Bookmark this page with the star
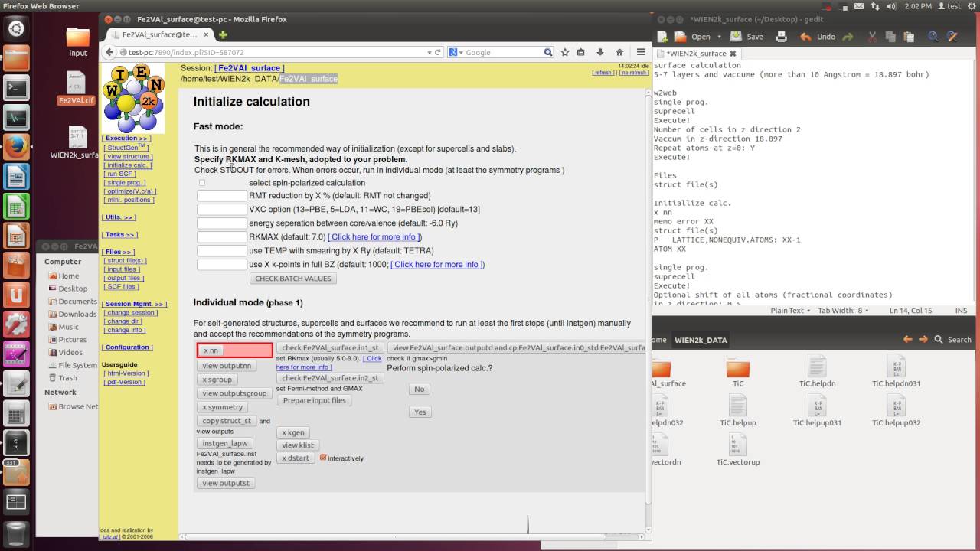The height and width of the screenshot is (551, 980). click(x=565, y=52)
